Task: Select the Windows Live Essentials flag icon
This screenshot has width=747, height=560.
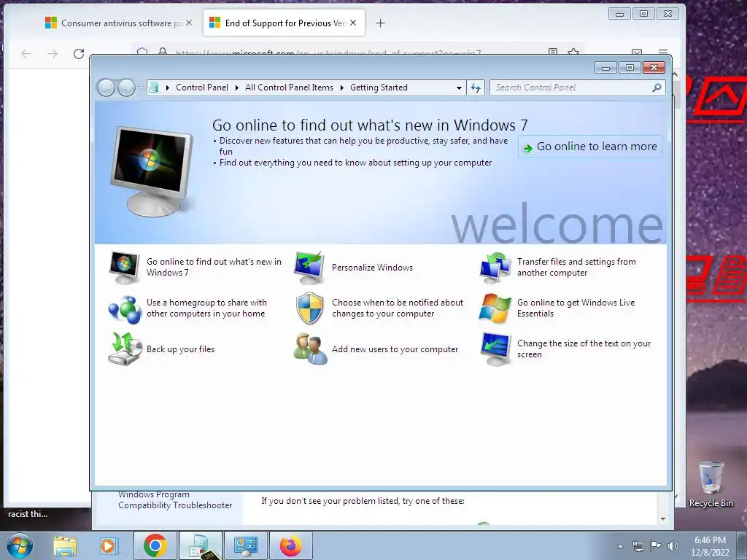Action: click(x=495, y=308)
